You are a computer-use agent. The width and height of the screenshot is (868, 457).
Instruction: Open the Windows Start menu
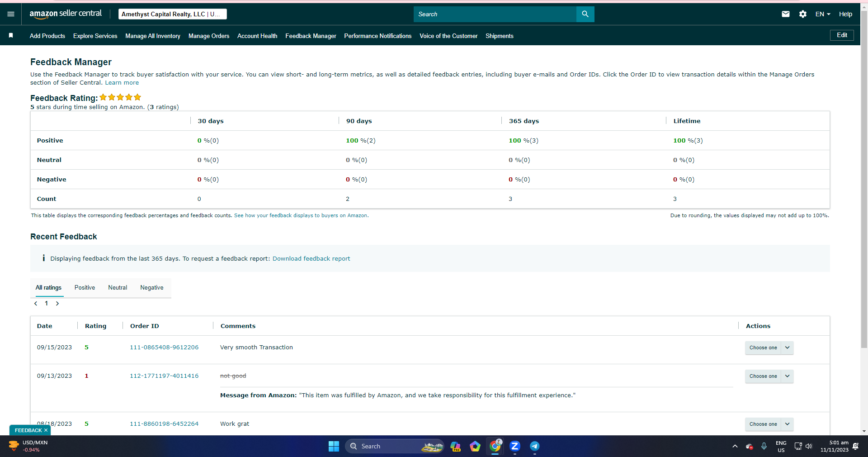[x=334, y=446]
